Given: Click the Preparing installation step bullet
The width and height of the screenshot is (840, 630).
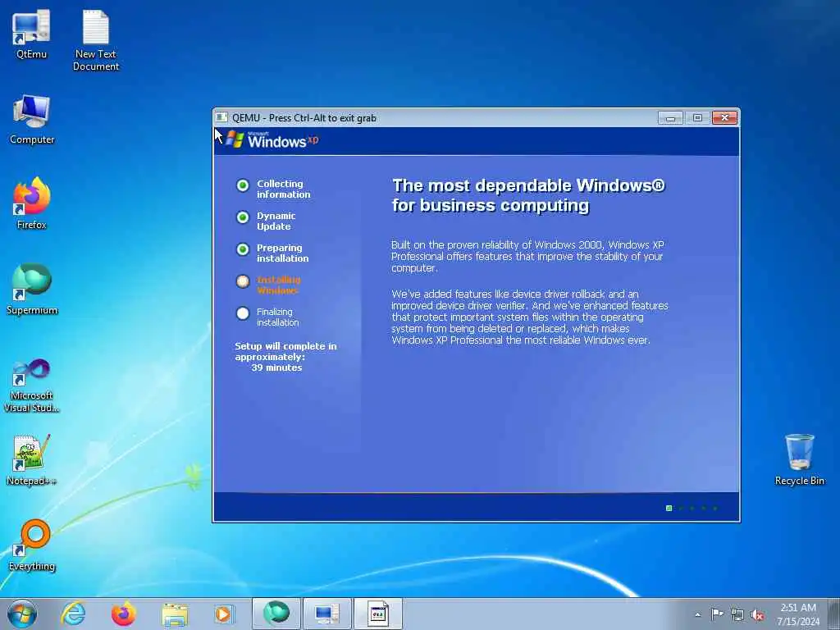Looking at the screenshot, I should click(x=243, y=249).
